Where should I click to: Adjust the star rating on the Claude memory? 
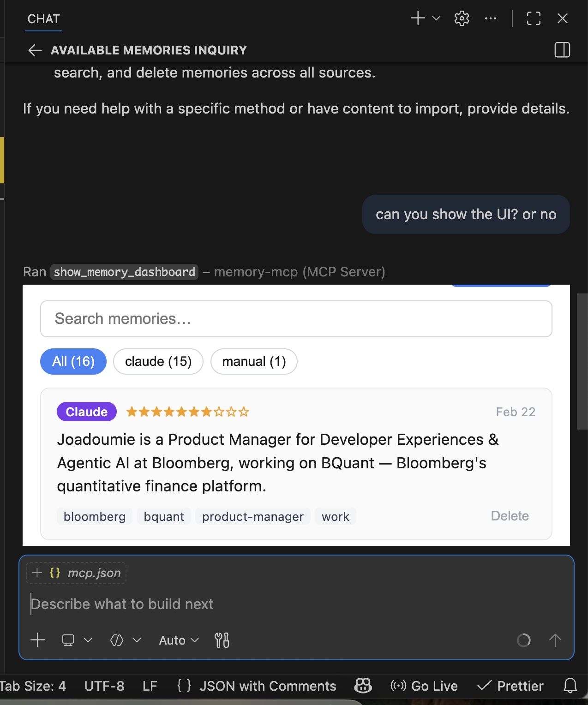[x=186, y=411]
